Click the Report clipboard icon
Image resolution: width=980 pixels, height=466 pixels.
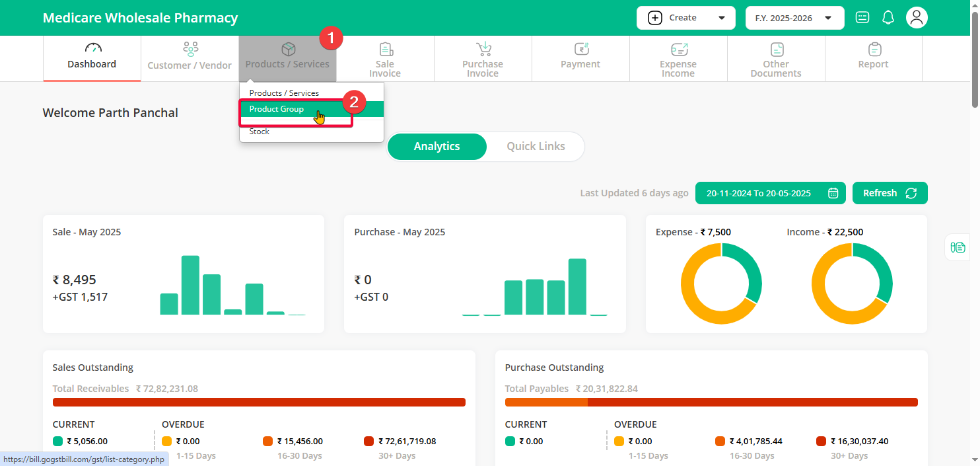click(x=874, y=50)
